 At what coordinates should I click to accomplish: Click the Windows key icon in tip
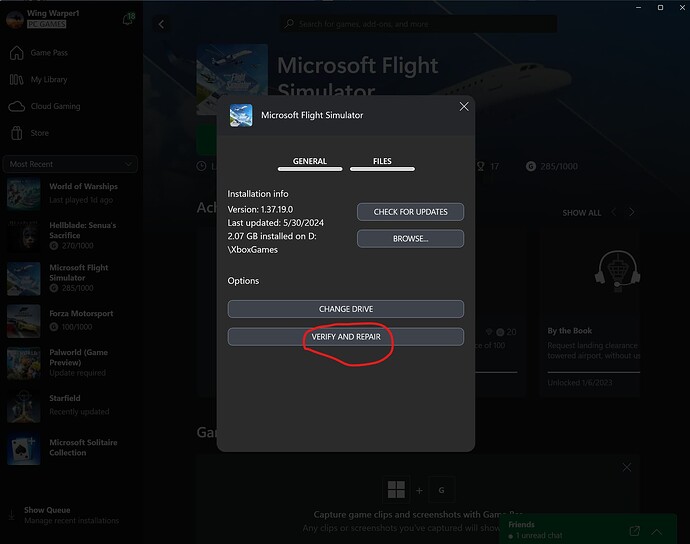[396, 489]
